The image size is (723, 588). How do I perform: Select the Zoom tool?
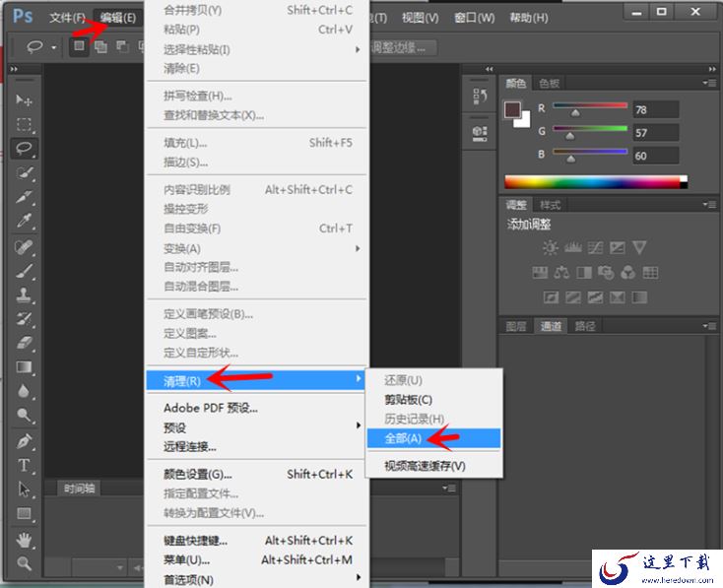24,563
